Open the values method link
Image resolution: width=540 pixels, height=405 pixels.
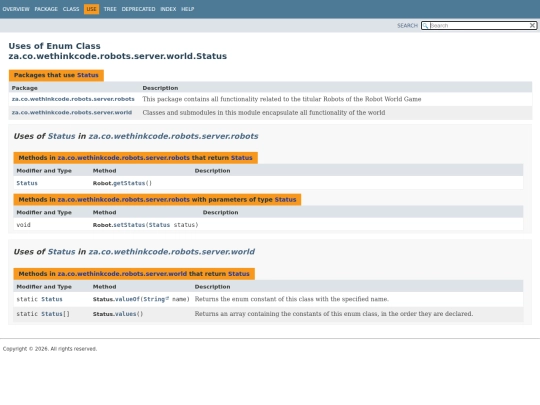(125, 314)
